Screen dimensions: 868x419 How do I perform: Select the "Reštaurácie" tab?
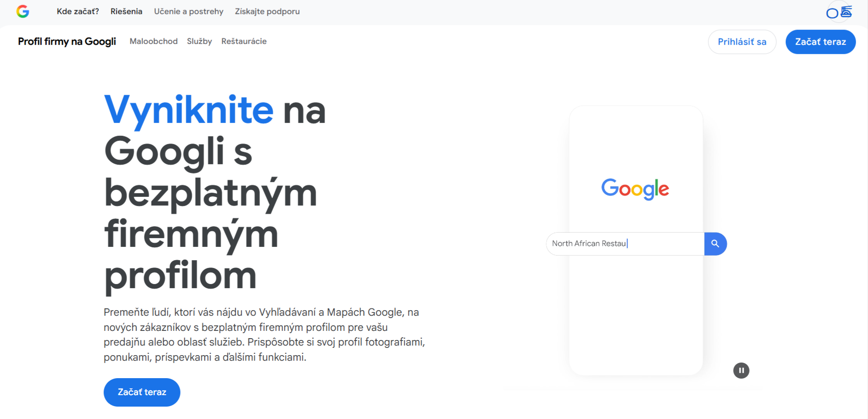click(x=244, y=41)
